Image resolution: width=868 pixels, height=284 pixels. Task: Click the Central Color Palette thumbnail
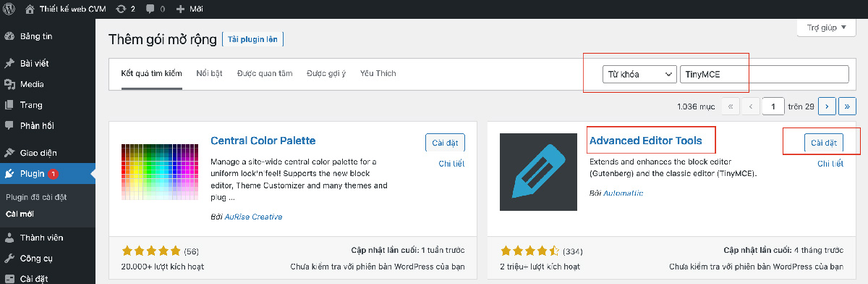click(x=160, y=172)
